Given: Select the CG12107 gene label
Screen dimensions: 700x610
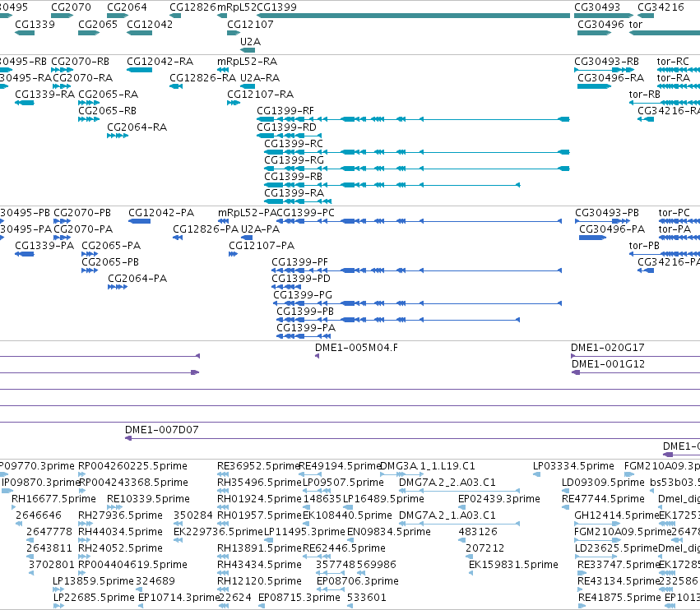Looking at the screenshot, I should 250,24.
